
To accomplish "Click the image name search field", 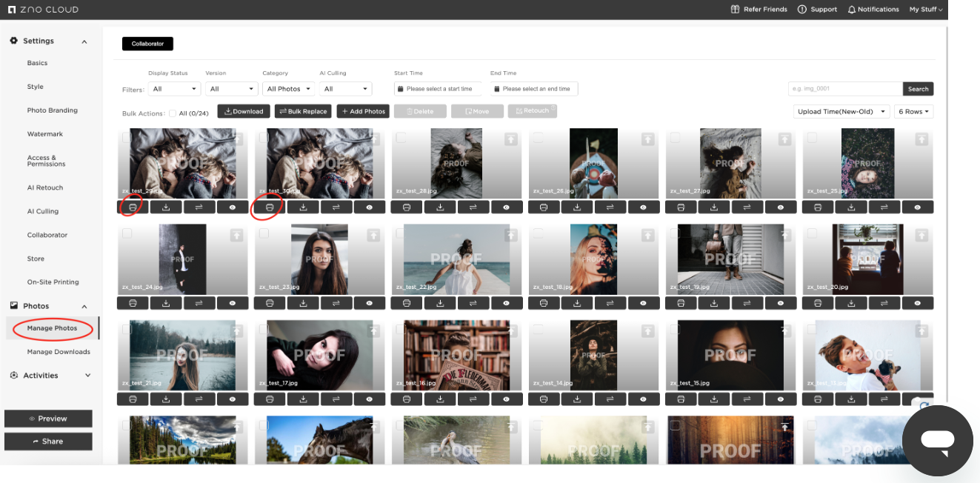I will (845, 89).
